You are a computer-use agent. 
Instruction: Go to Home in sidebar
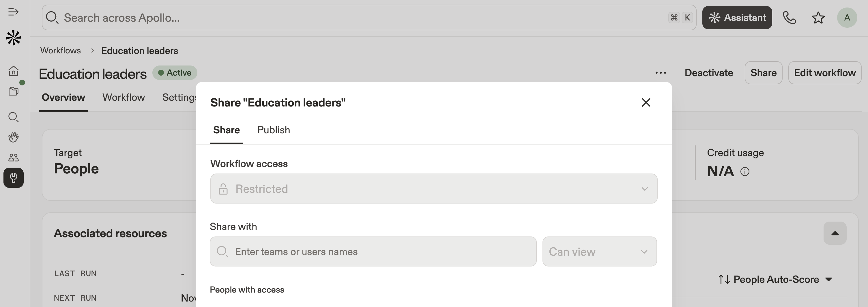14,71
